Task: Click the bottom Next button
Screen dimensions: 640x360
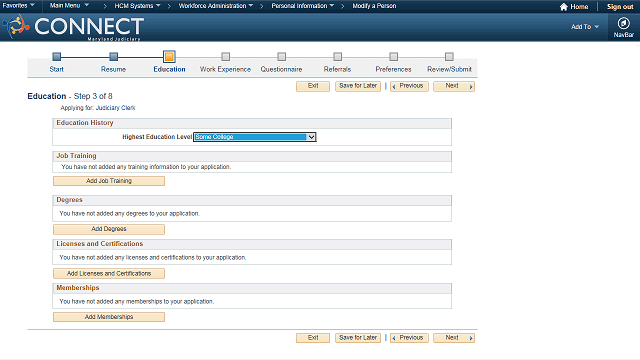Action: click(454, 338)
